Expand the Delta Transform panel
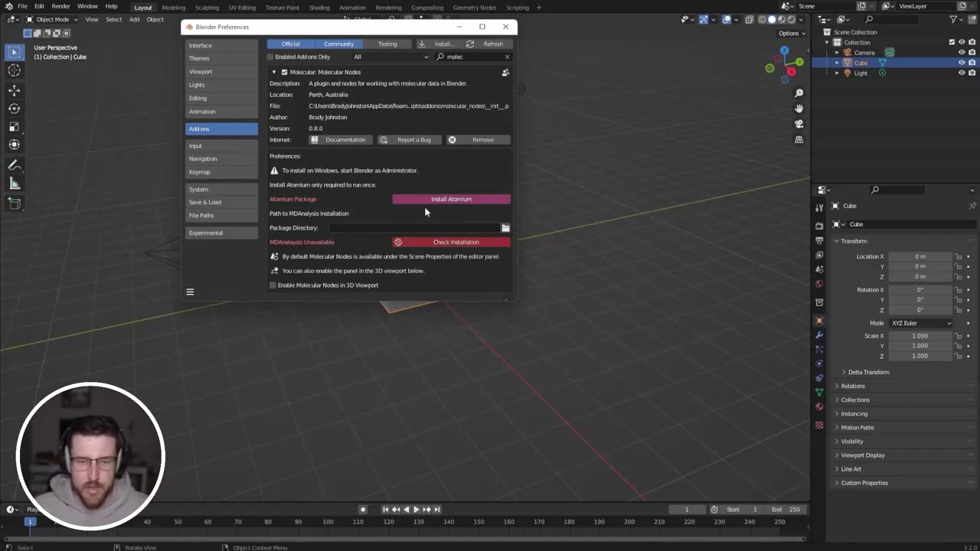The height and width of the screenshot is (551, 980). pos(868,372)
